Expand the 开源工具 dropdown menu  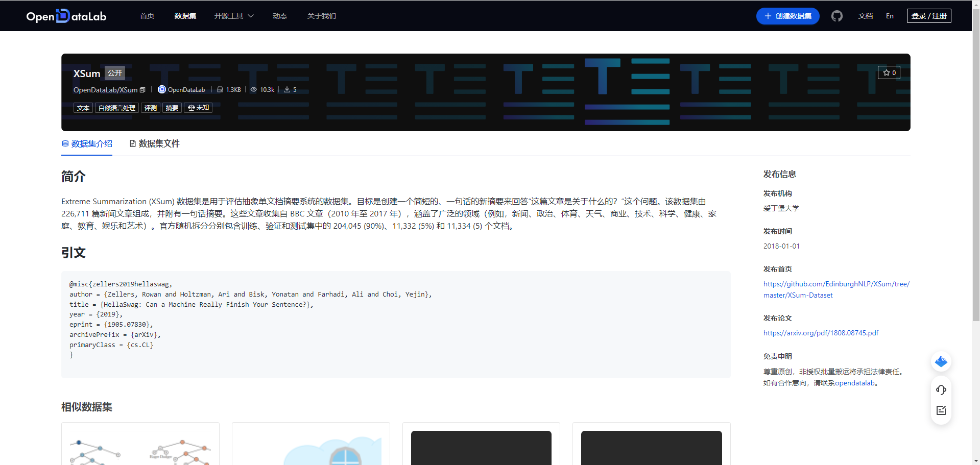click(234, 16)
